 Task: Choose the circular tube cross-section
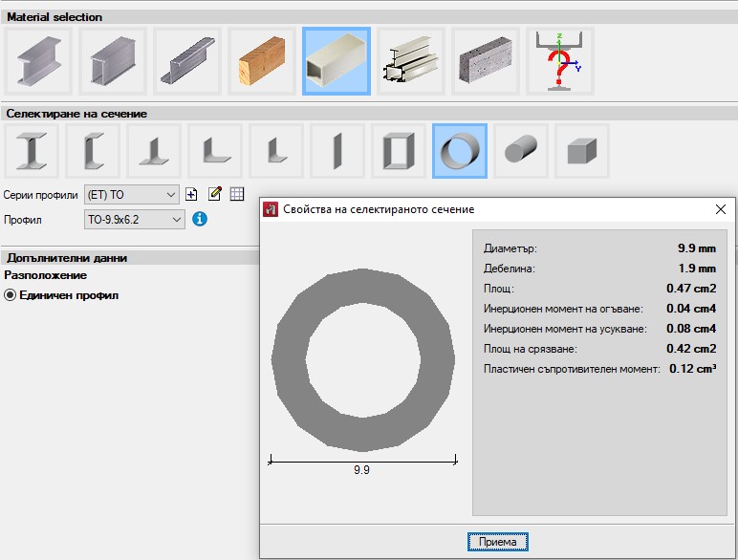460,151
